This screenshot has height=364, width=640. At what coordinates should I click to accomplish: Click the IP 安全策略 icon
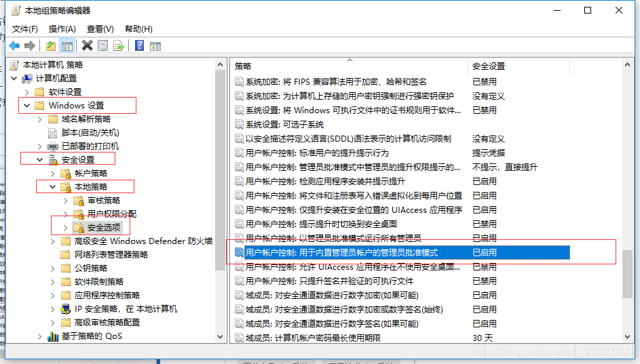point(65,309)
